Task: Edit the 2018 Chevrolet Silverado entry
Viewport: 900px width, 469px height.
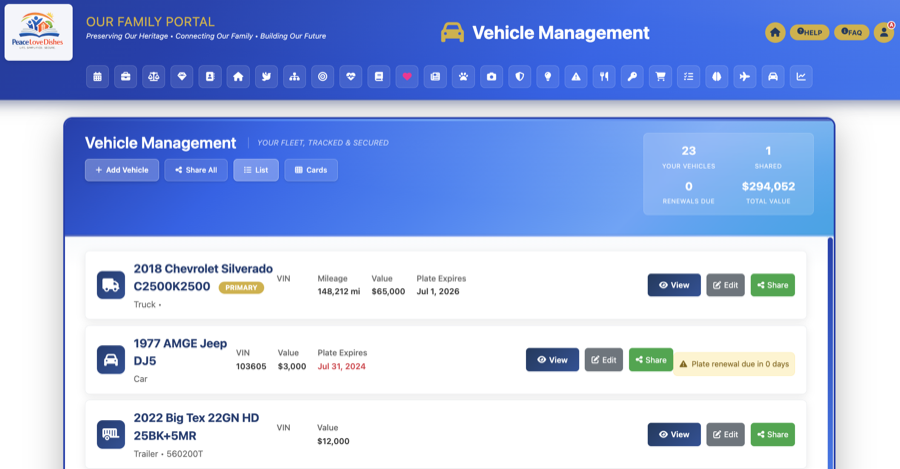Action: coord(726,285)
